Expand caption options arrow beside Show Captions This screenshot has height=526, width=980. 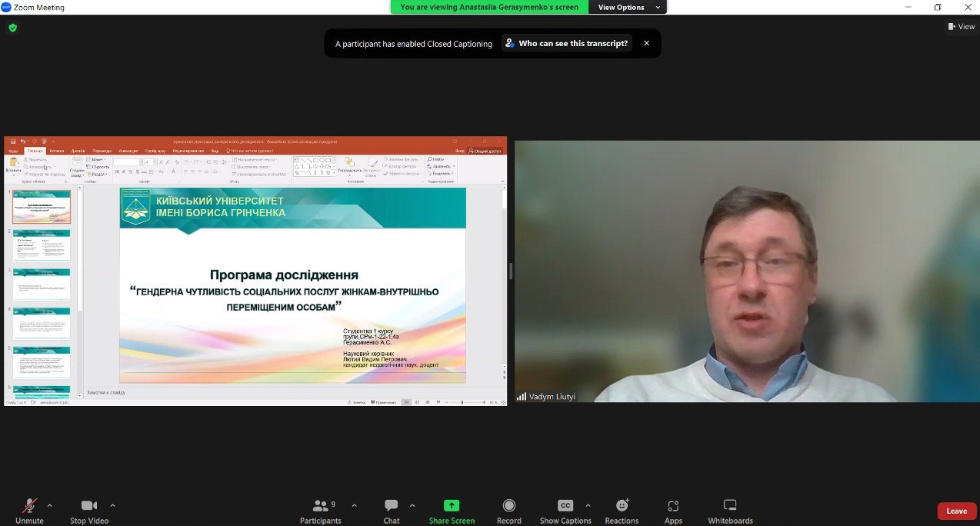click(x=588, y=505)
